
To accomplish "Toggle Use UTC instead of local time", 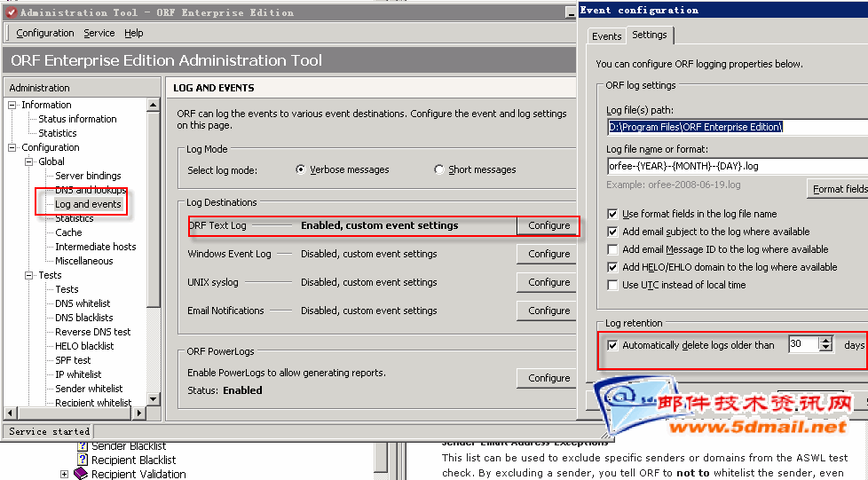I will pos(612,285).
